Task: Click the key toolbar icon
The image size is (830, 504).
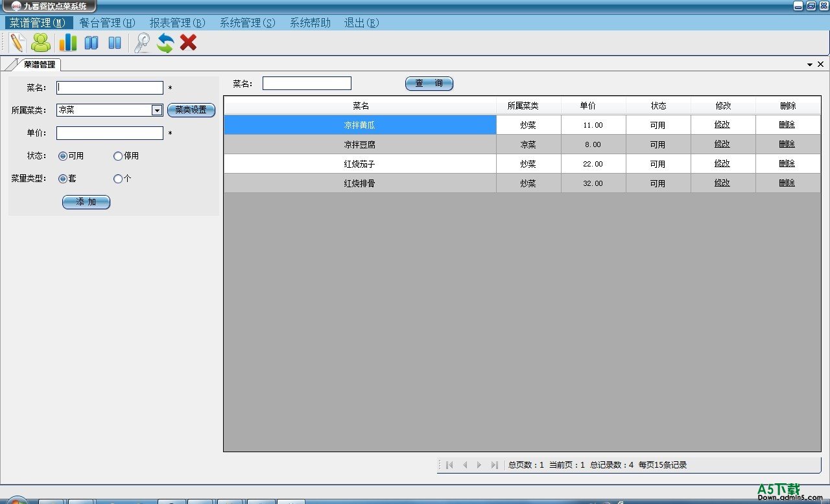Action: click(141, 43)
